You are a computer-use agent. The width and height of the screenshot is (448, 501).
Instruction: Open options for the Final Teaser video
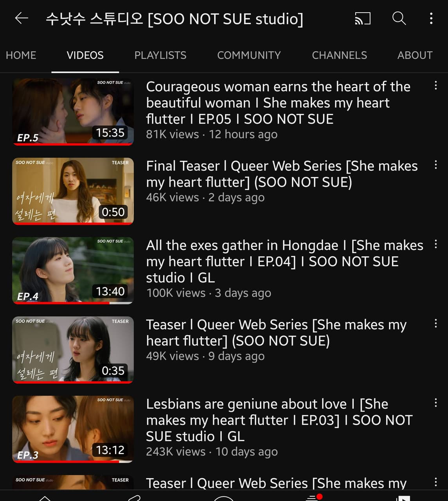[435, 165]
